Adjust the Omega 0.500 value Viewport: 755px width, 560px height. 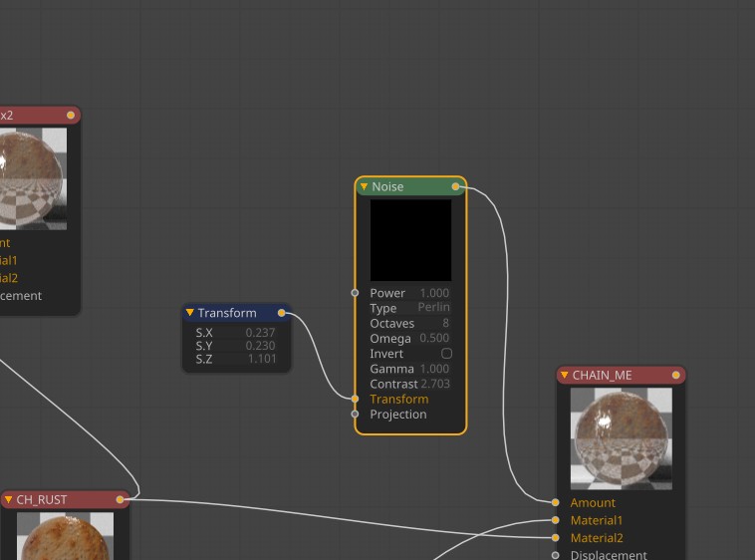click(434, 338)
